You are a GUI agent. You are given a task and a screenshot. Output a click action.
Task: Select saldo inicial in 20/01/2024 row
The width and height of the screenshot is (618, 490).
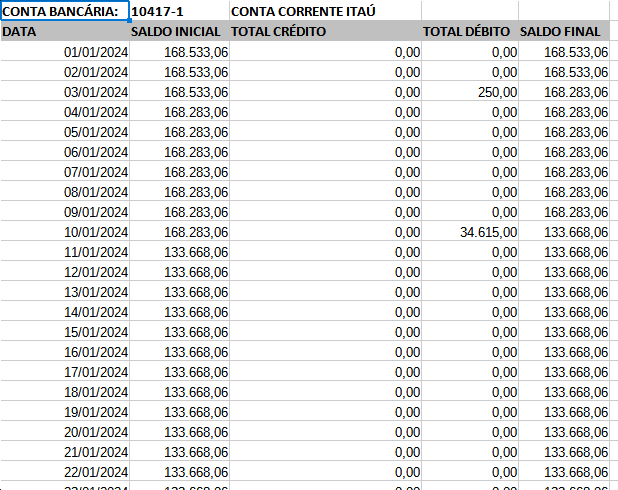click(179, 432)
